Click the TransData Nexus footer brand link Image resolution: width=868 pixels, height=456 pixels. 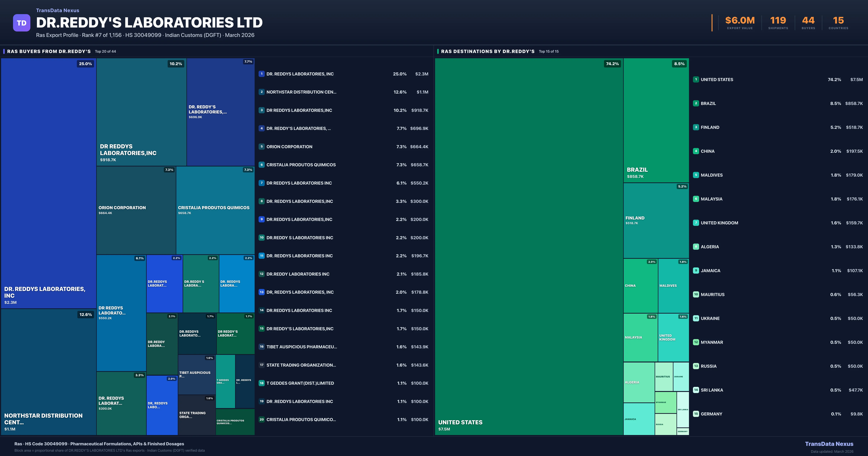(829, 444)
